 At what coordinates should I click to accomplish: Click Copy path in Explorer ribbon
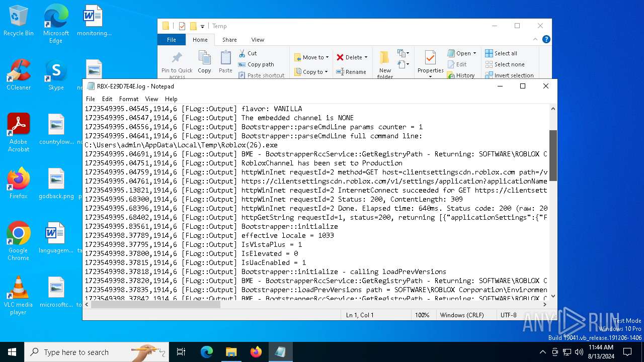(x=256, y=64)
